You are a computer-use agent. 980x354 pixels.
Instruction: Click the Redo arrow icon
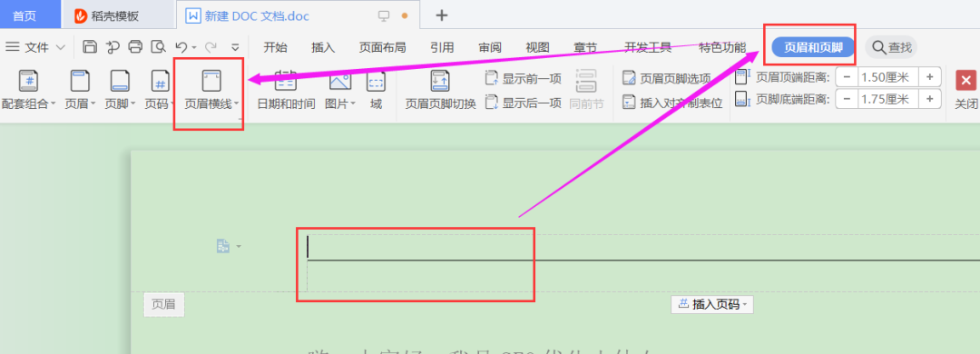tap(211, 46)
